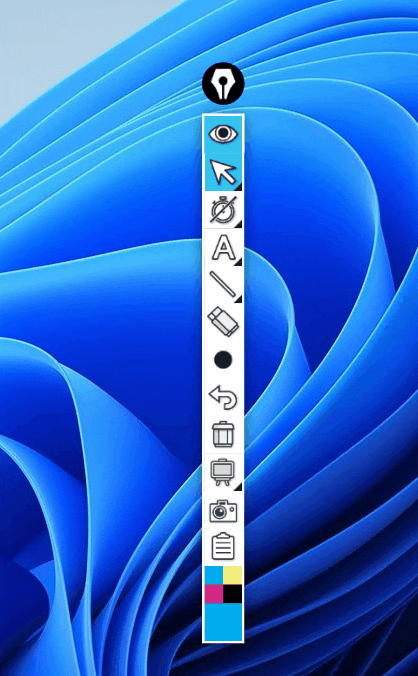
Task: Expand the corner triangle on the cursor tool
Action: tap(239, 187)
